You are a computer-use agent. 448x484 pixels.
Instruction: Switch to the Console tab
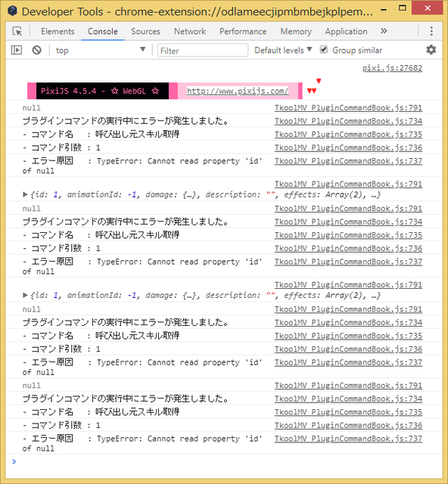[103, 31]
